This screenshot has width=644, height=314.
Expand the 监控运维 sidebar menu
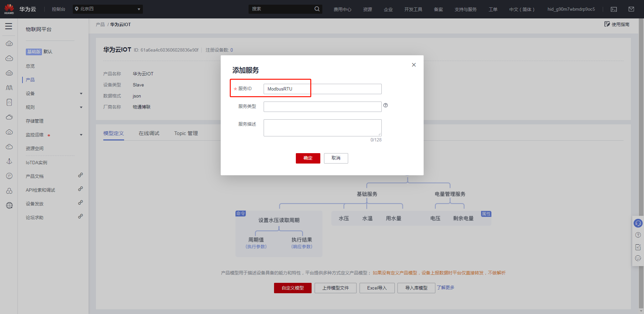point(81,135)
